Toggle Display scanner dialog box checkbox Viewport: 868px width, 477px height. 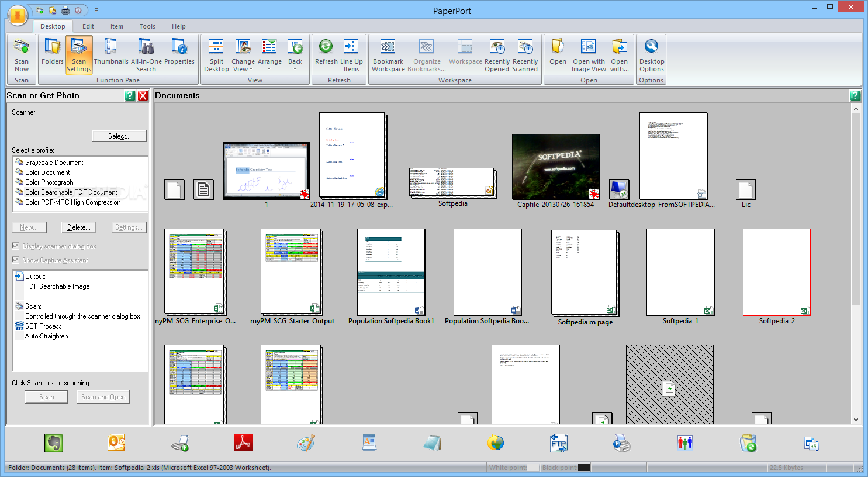click(16, 246)
